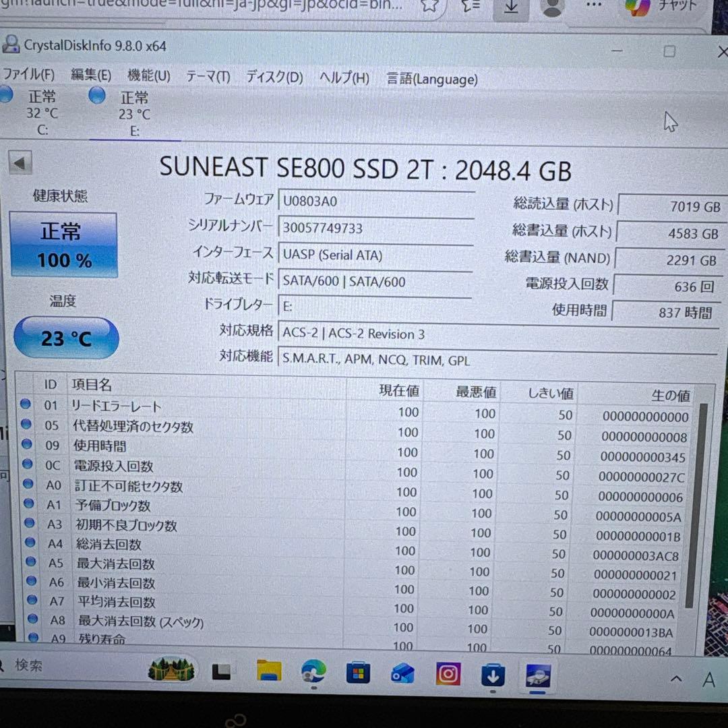The image size is (728, 728).
Task: Click the blue status dot for row 09 使用時間
Action: click(x=27, y=444)
